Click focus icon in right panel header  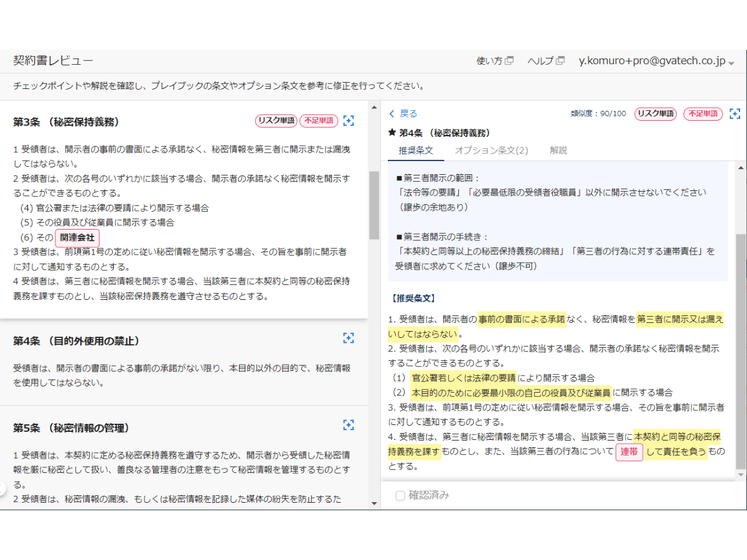click(x=735, y=114)
